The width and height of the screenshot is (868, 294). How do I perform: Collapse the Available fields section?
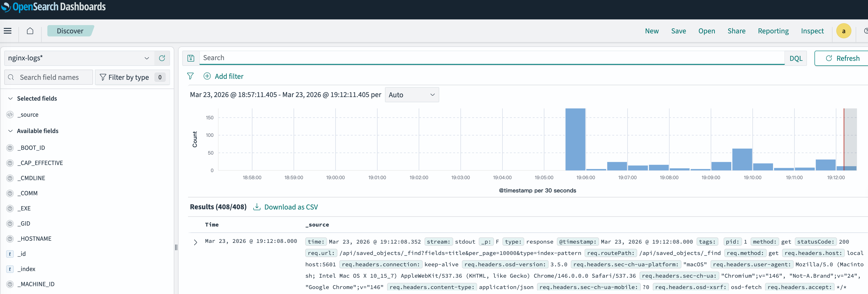click(x=10, y=131)
